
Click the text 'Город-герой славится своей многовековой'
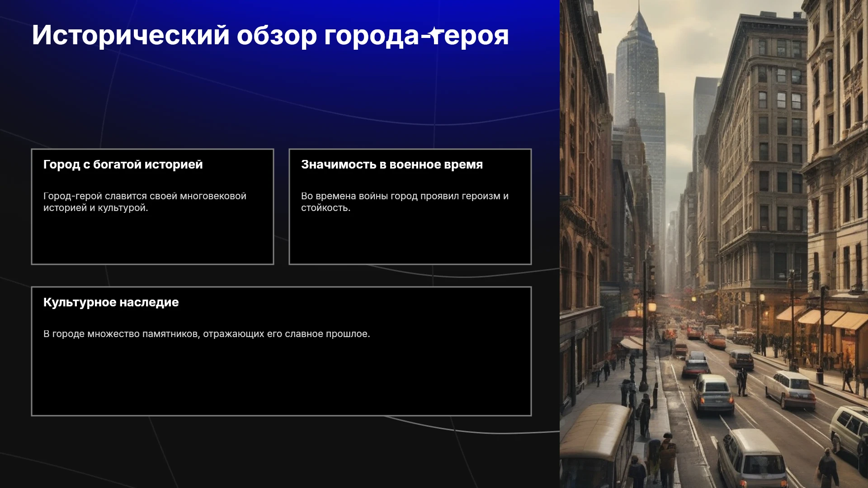click(145, 196)
